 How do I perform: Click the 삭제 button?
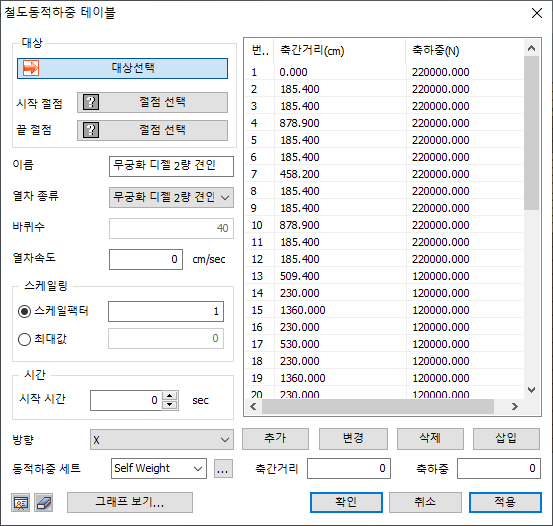coord(430,439)
